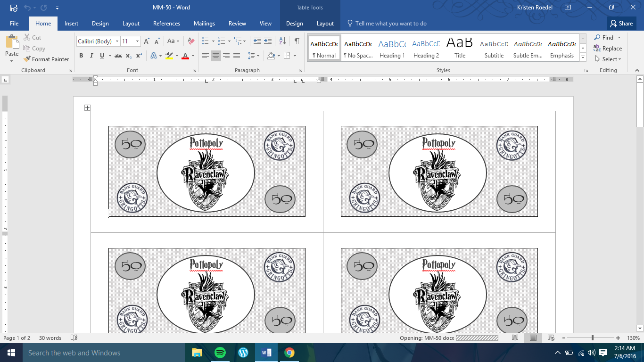The height and width of the screenshot is (362, 644).
Task: Expand the Numbering list dropdown
Action: [230, 41]
